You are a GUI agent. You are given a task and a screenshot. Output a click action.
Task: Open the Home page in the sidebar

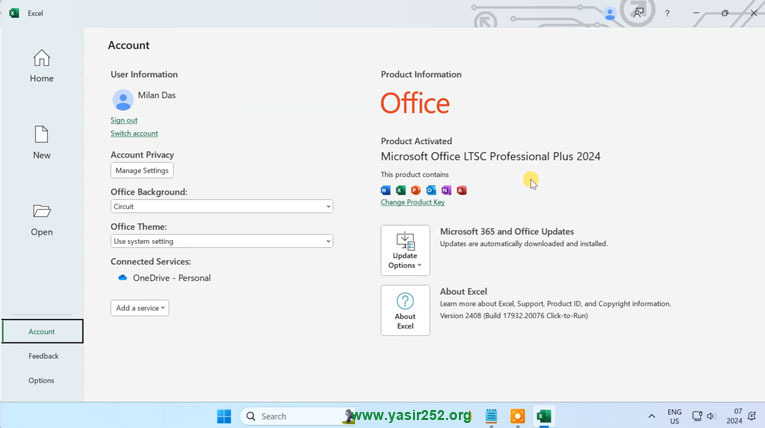[x=41, y=66]
